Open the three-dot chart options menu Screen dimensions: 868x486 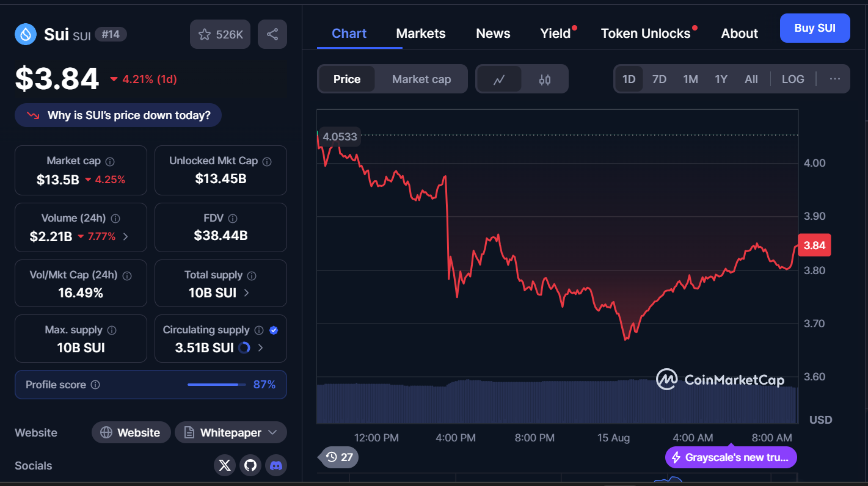click(x=835, y=79)
